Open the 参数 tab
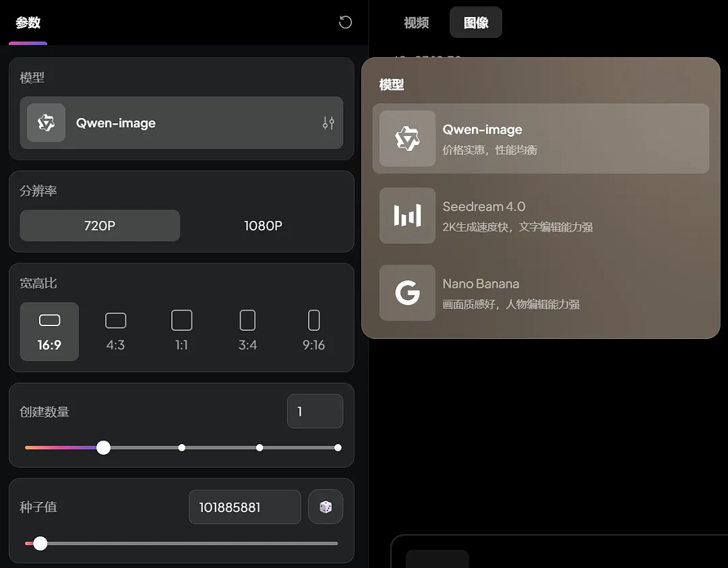Screen dimensions: 728x568 click(x=28, y=22)
